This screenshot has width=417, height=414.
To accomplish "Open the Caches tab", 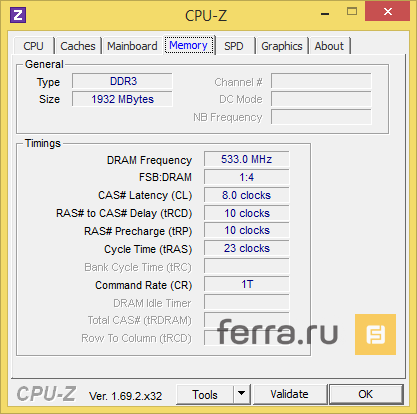I will pyautogui.click(x=78, y=46).
